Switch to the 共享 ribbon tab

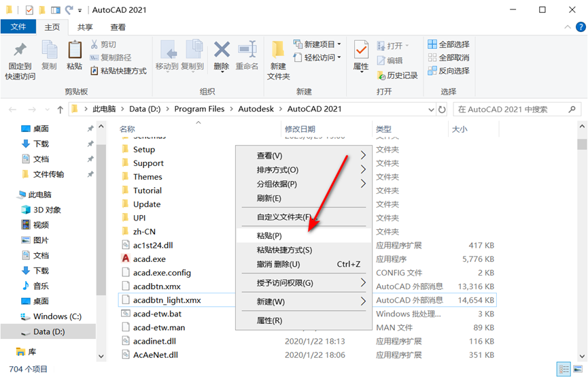(x=85, y=27)
